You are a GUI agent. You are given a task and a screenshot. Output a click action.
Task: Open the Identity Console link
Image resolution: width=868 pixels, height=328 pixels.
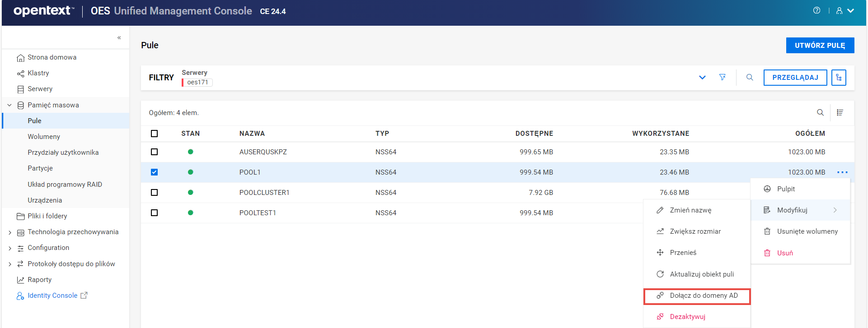[52, 296]
